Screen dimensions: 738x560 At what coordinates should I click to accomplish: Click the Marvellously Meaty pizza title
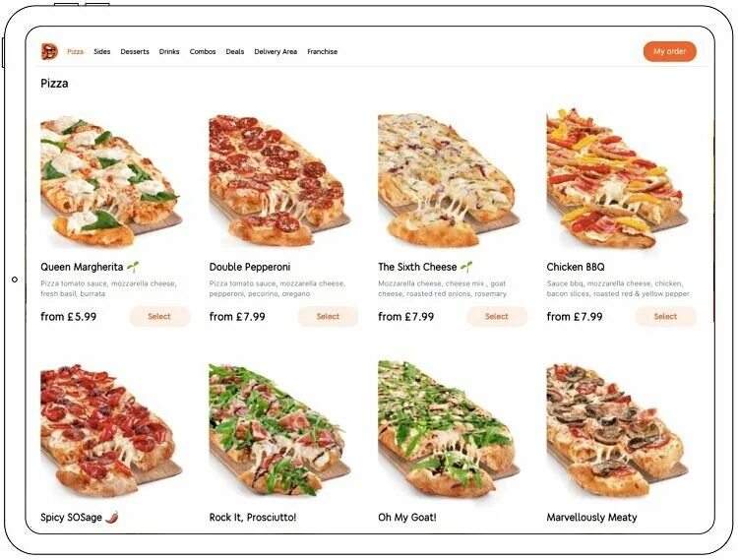[x=591, y=517]
